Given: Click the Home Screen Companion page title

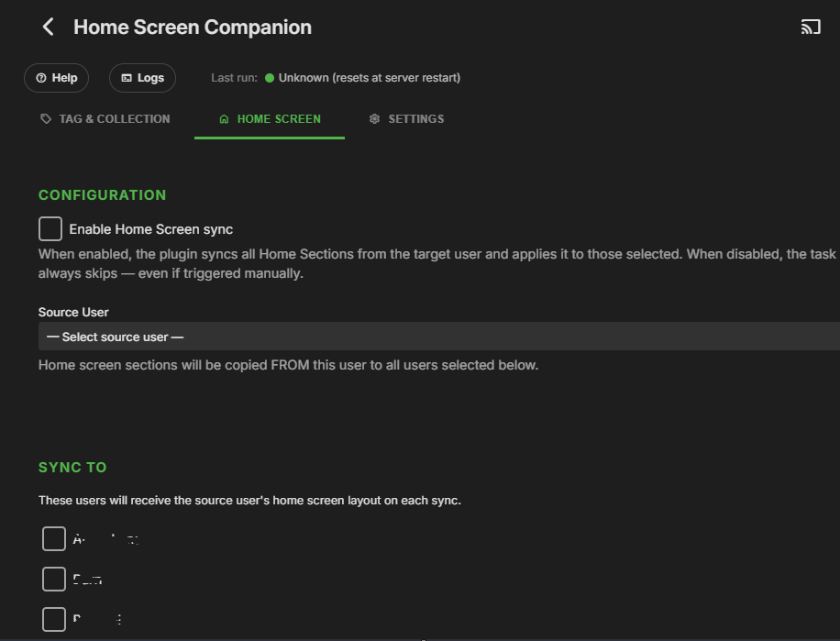Looking at the screenshot, I should pyautogui.click(x=193, y=28).
